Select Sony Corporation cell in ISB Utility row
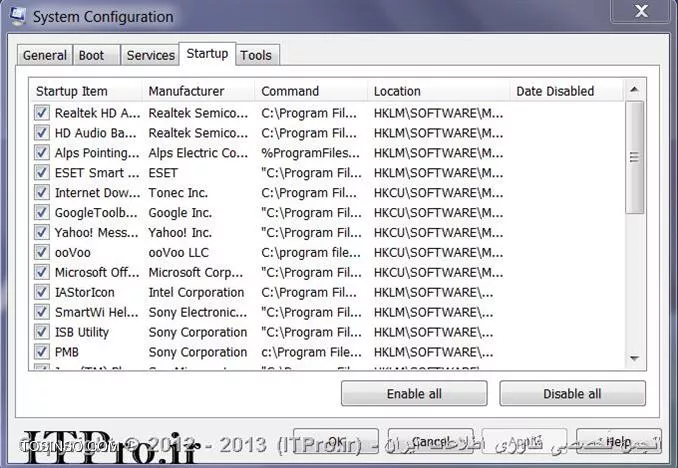Screen dimensions: 678x468 pyautogui.click(x=198, y=332)
